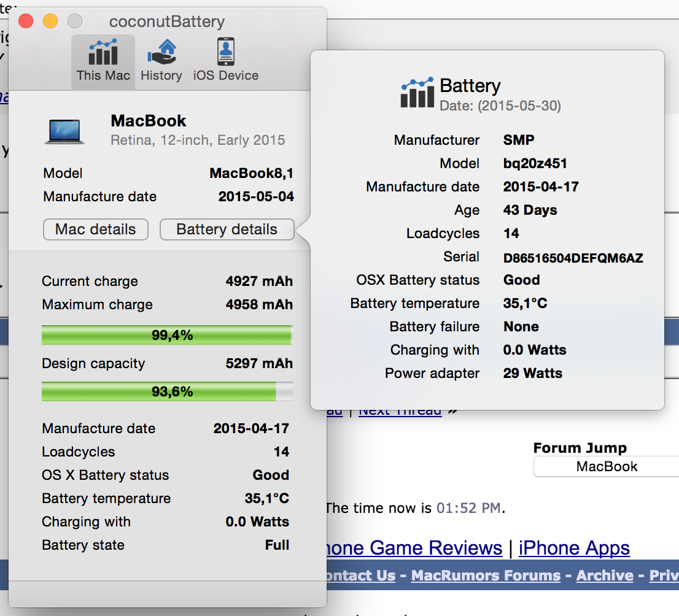Screen dimensions: 679x616
Task: Click the battery model bq20z451
Action: [x=535, y=163]
